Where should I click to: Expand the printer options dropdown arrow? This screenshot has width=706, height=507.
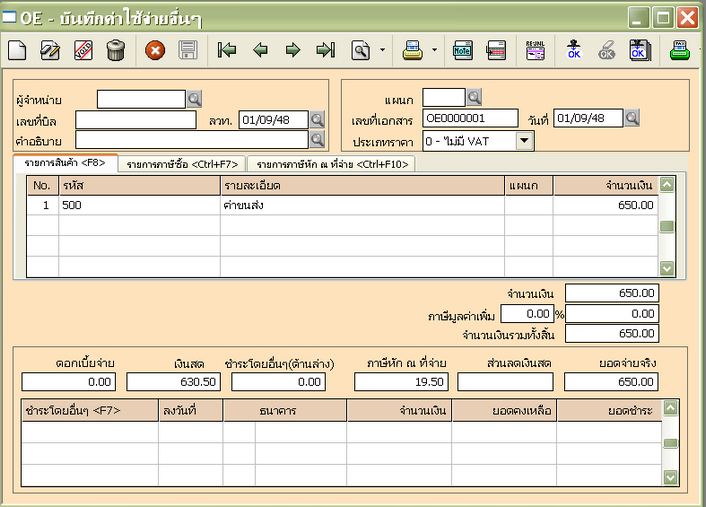pyautogui.click(x=433, y=49)
